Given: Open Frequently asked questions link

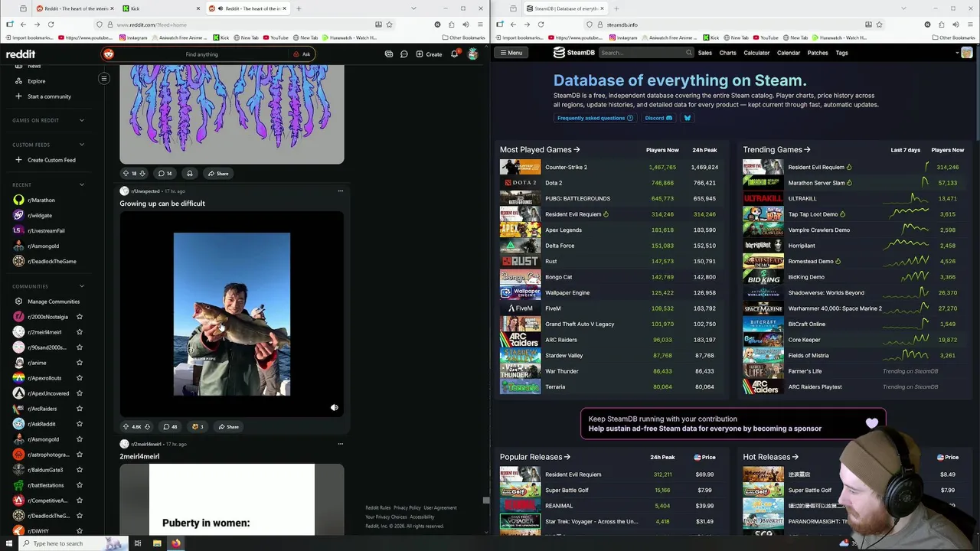Looking at the screenshot, I should (595, 118).
